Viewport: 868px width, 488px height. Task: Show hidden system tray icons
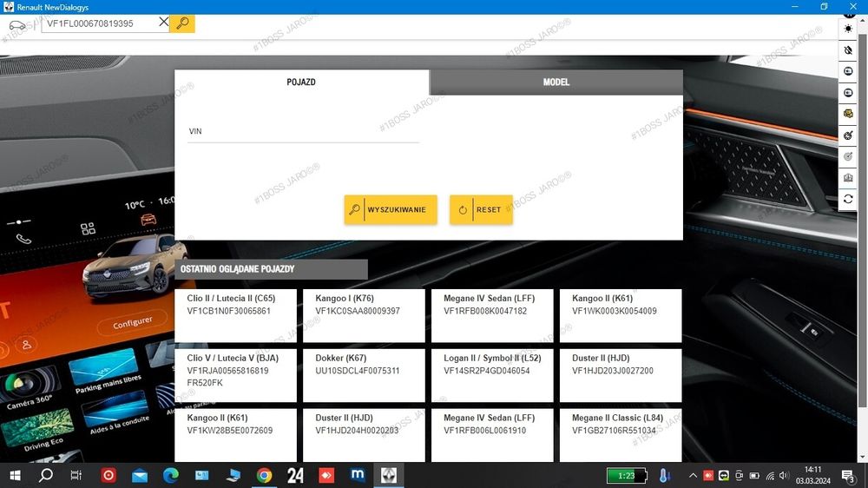[x=693, y=475]
